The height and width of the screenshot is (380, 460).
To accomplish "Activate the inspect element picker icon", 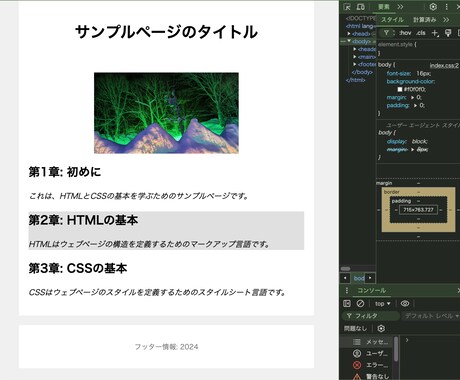I will [347, 7].
